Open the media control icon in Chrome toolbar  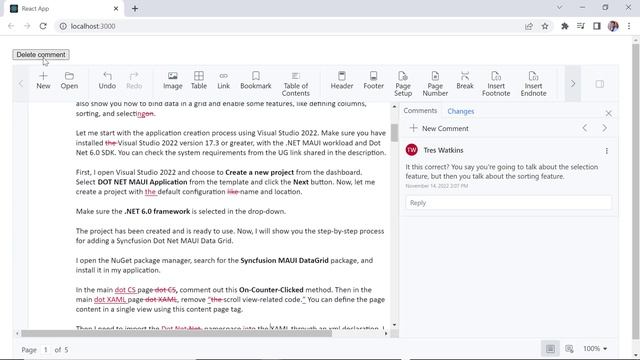pyautogui.click(x=581, y=26)
